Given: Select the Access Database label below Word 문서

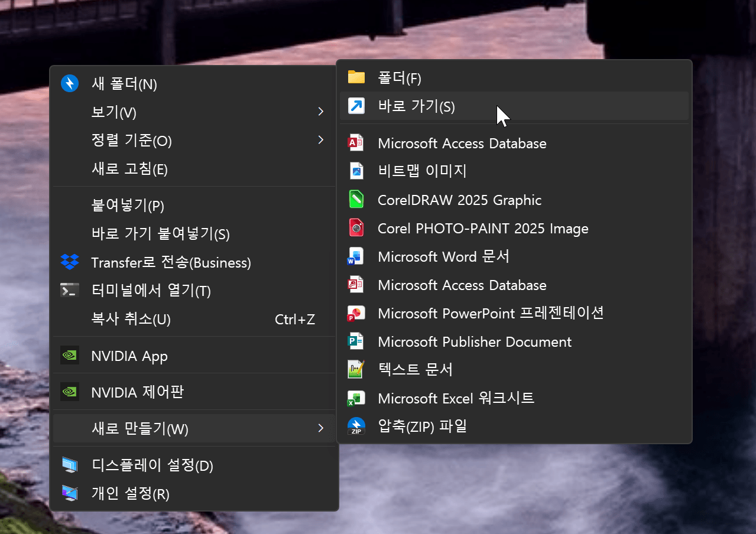Looking at the screenshot, I should [462, 285].
